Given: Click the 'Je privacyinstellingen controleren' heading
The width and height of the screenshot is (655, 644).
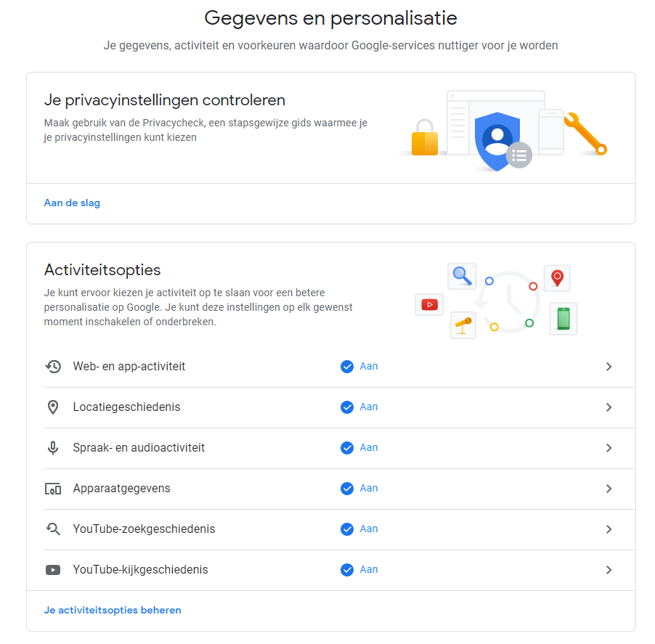Looking at the screenshot, I should pos(164,100).
